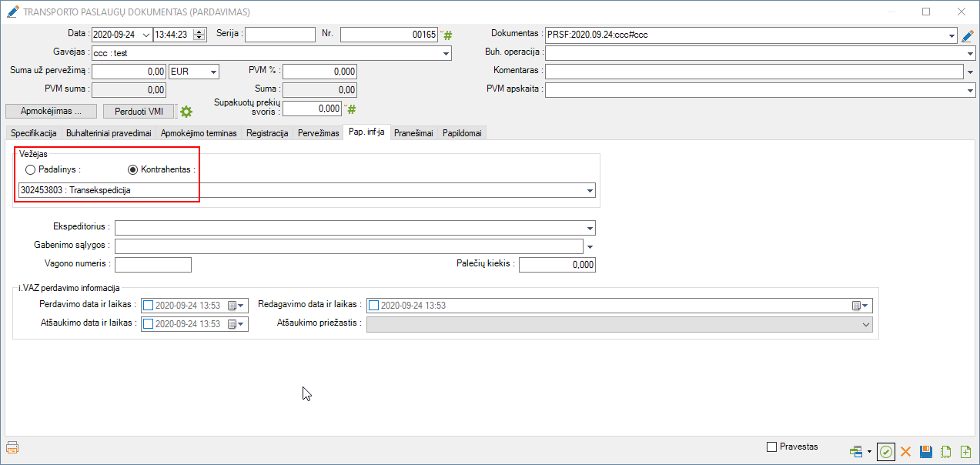Click the blue pencil icon next to Dokumentas
980x465 pixels.
[968, 35]
